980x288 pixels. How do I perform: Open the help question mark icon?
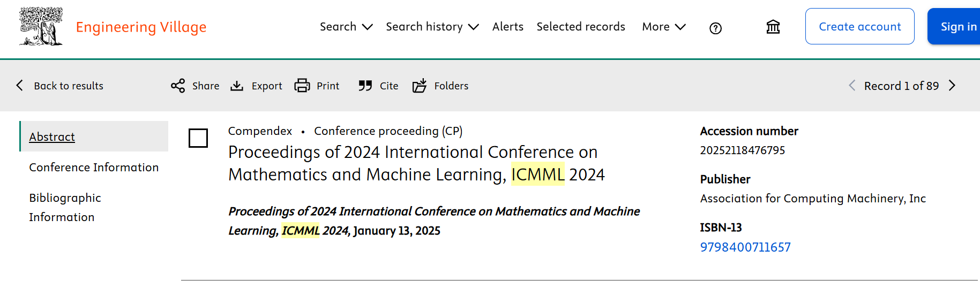[x=715, y=28]
